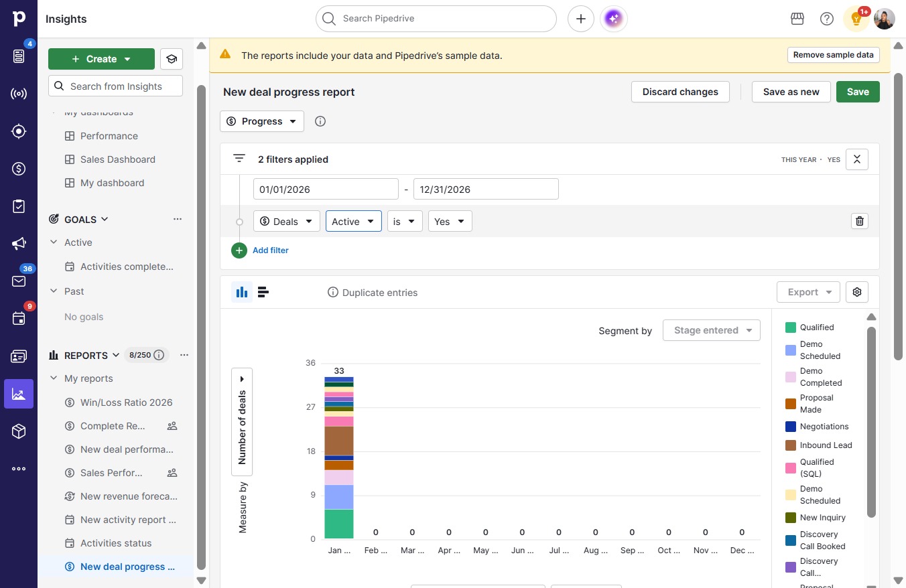906x588 pixels.
Task: Open the Leads radar icon in the navigation rail
Action: pos(19,94)
